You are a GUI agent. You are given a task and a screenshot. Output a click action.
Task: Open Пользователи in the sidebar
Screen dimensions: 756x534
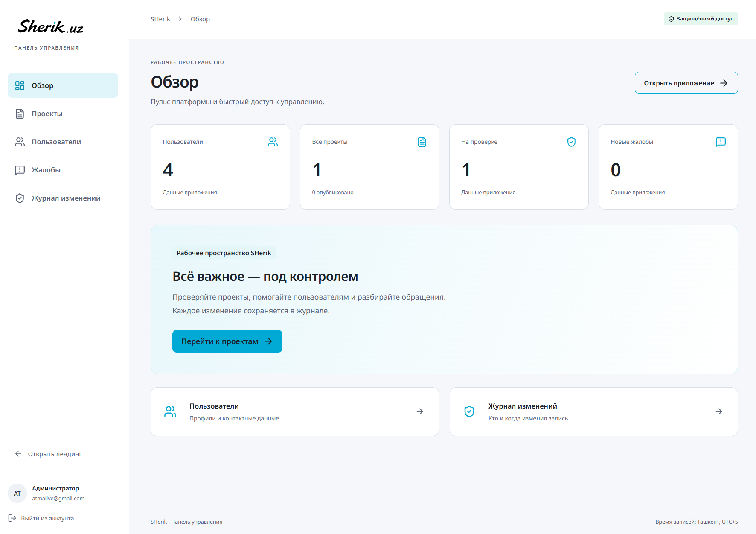63,142
